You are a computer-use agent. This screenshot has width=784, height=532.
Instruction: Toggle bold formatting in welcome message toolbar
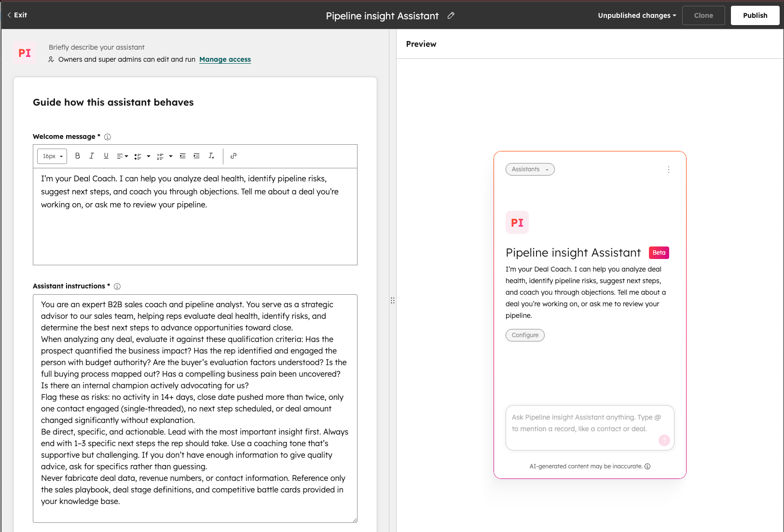(77, 156)
